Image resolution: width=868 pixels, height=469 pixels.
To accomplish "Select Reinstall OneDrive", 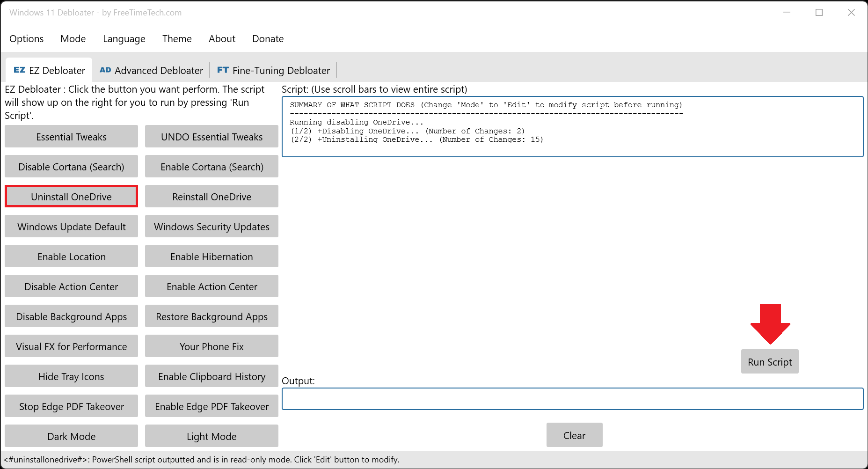I will 212,197.
